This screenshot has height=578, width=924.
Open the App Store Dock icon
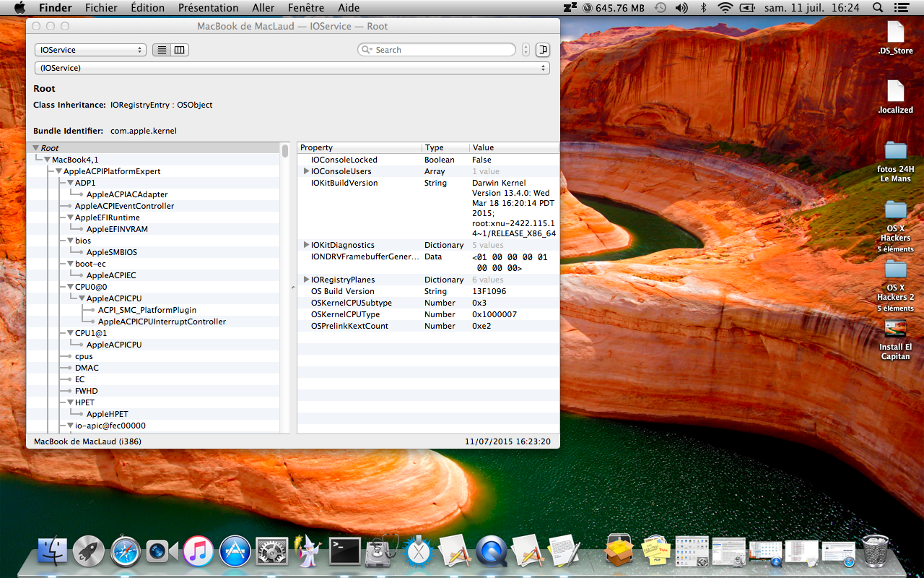tap(235, 552)
